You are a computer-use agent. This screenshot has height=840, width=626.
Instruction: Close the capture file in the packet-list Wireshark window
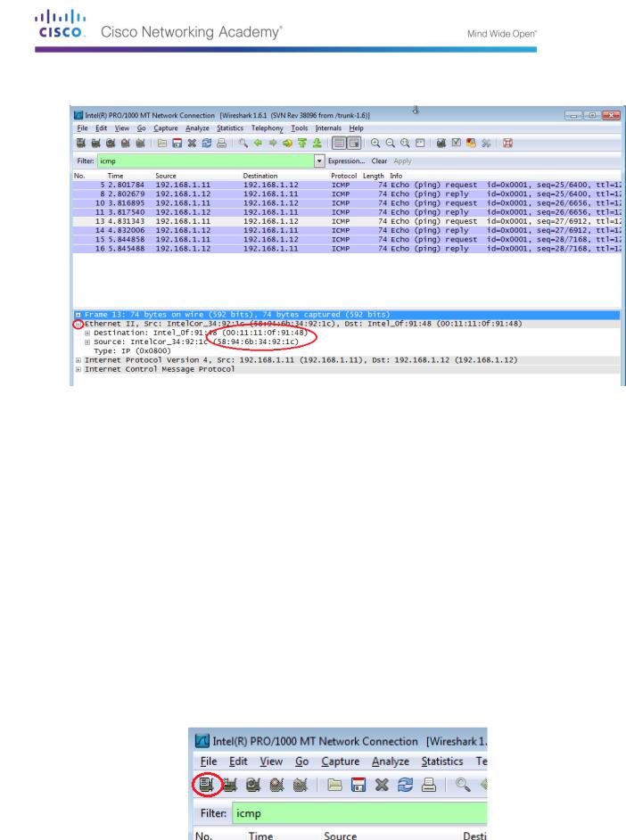(x=192, y=143)
